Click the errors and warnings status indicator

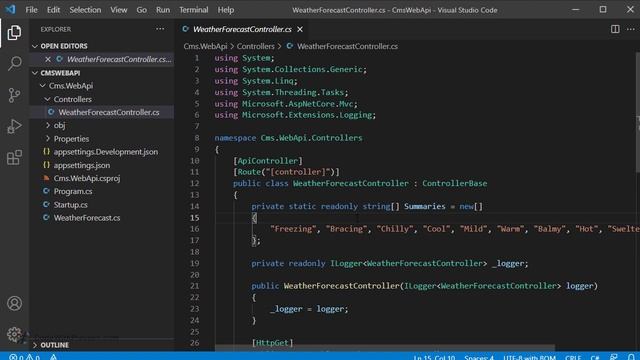point(25,357)
